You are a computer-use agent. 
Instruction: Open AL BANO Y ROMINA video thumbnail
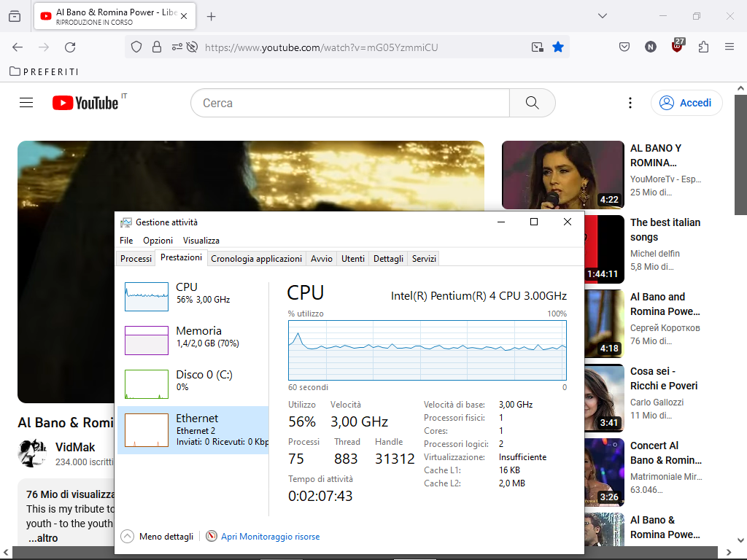pos(563,175)
